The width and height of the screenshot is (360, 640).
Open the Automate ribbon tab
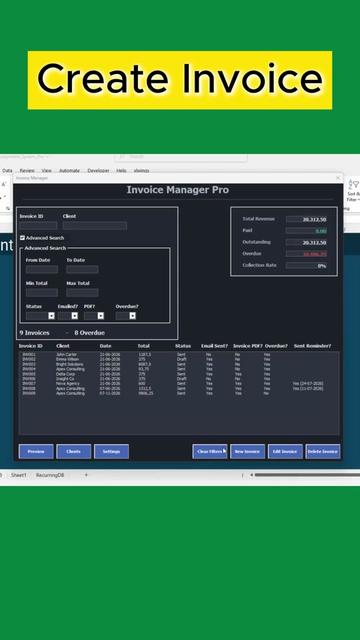click(69, 171)
